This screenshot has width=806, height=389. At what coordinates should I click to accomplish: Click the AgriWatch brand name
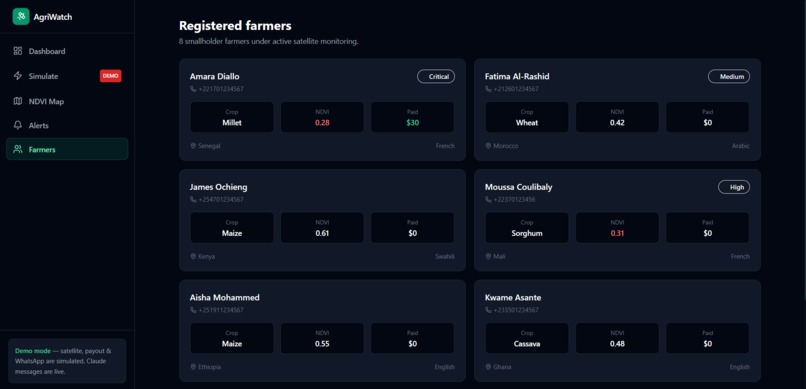pyautogui.click(x=53, y=17)
